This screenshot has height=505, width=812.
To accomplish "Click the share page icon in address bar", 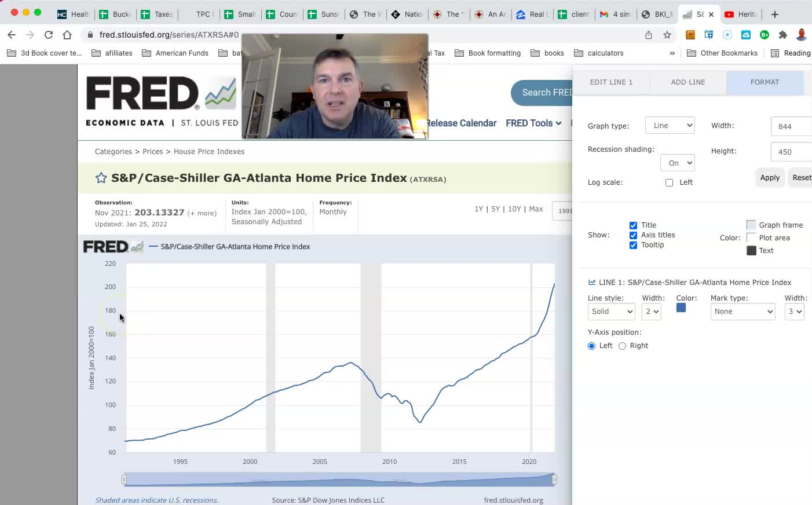I will pyautogui.click(x=649, y=35).
